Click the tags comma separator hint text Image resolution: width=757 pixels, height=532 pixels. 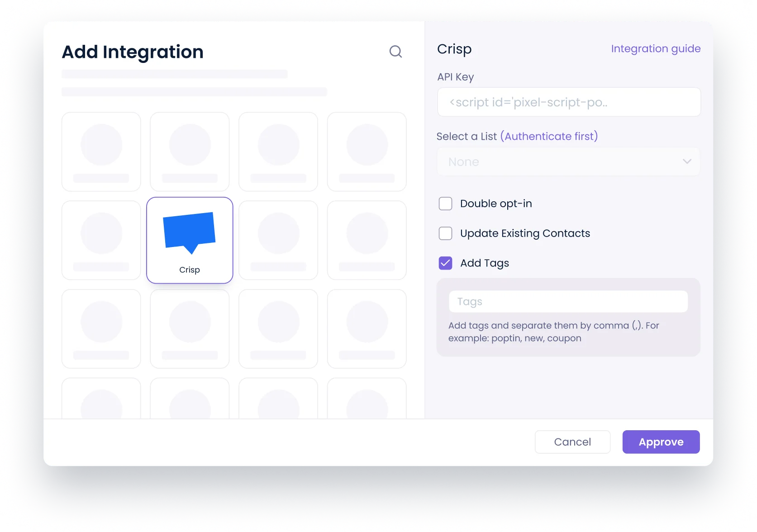[554, 332]
